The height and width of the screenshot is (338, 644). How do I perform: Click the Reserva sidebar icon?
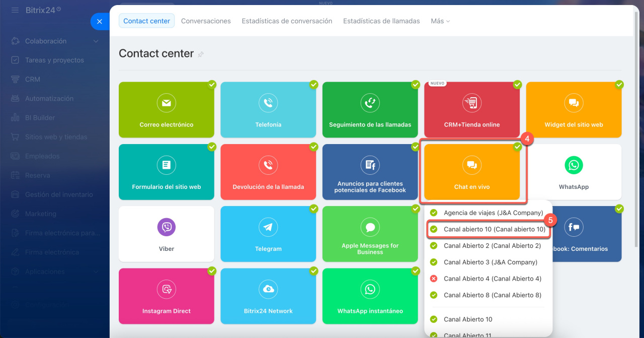pos(15,175)
